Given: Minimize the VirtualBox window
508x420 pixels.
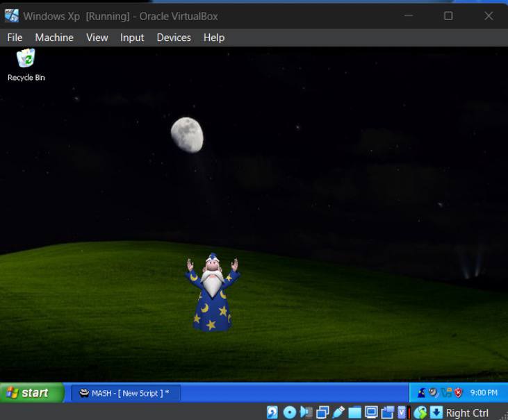Looking at the screenshot, I should 409,15.
